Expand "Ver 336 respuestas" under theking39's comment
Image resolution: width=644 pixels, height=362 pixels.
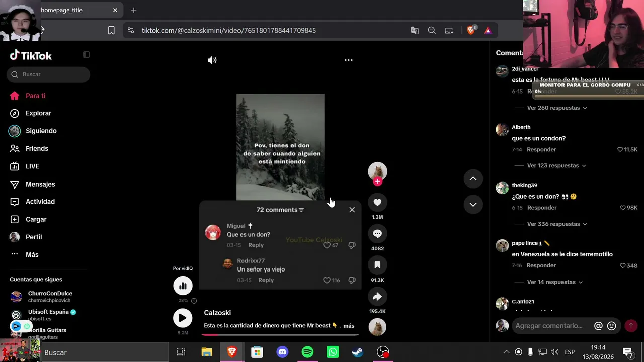pos(557,224)
